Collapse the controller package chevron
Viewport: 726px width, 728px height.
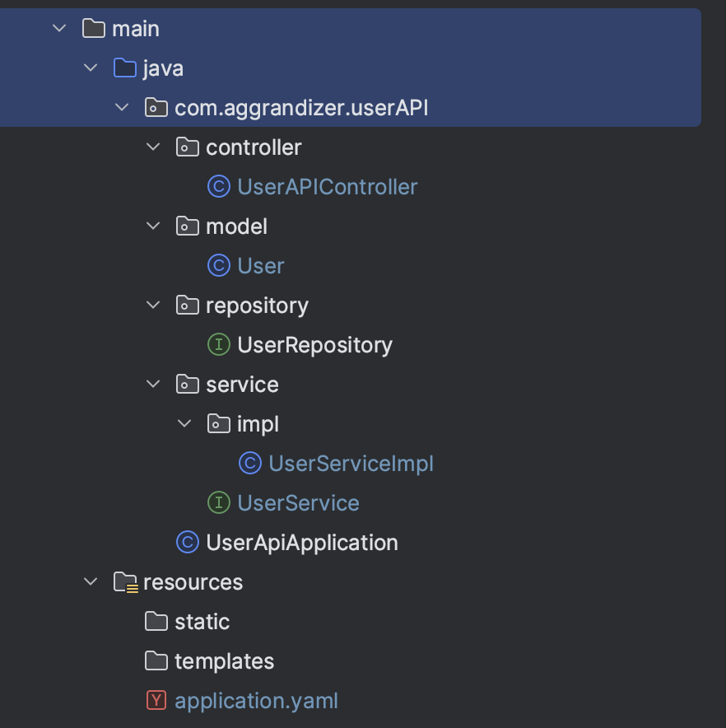(153, 147)
